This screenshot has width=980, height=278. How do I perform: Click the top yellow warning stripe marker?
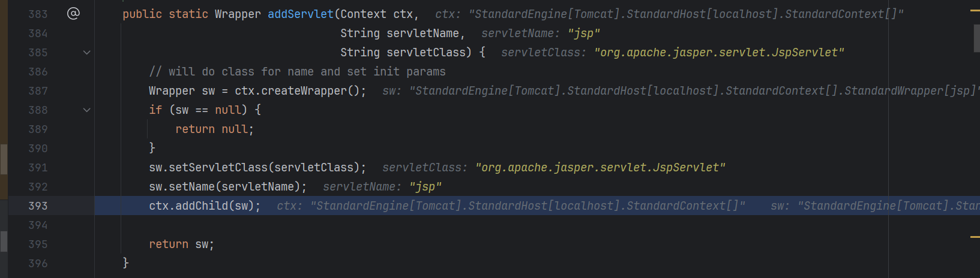point(975,11)
